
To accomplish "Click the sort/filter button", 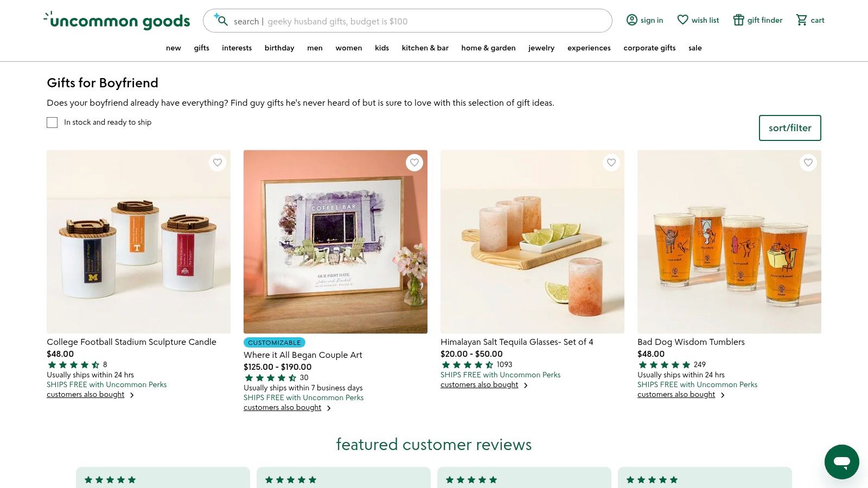I will pyautogui.click(x=790, y=128).
